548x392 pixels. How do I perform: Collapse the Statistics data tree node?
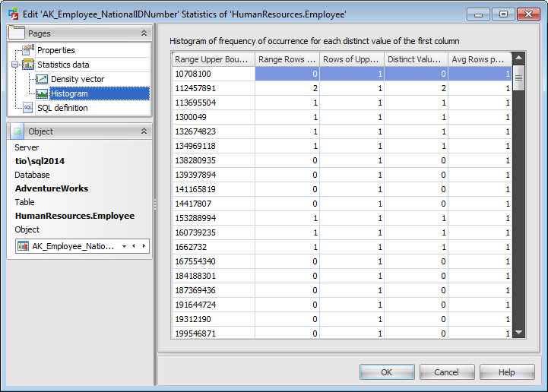point(15,65)
